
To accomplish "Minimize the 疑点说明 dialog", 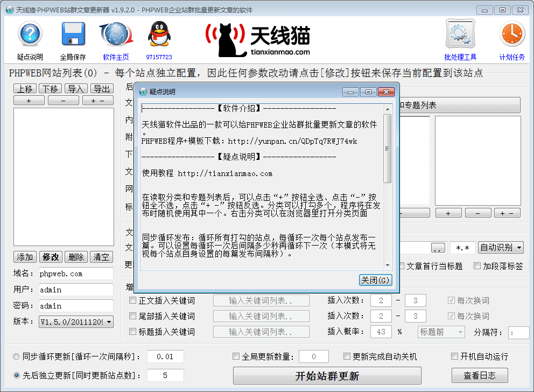I will (x=350, y=92).
